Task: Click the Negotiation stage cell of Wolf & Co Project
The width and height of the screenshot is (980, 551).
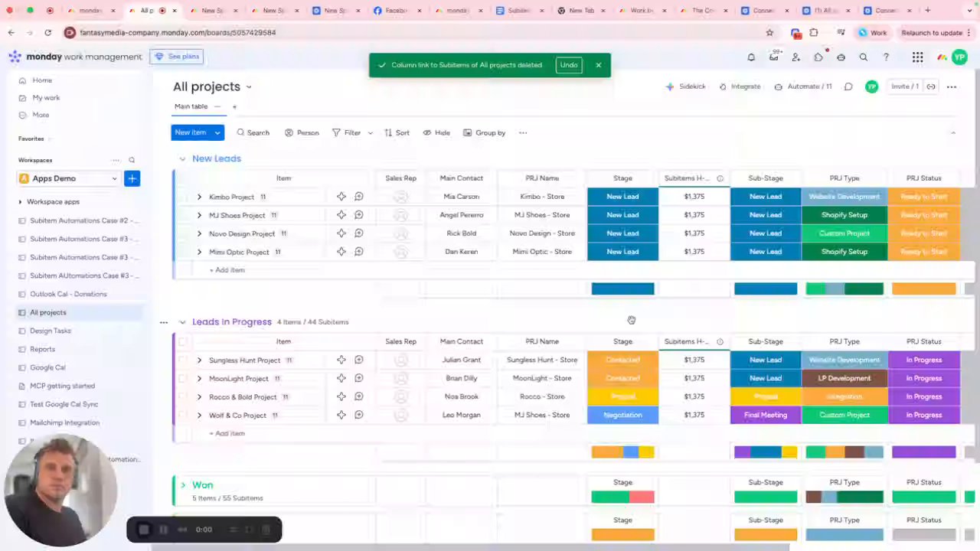Action: point(622,415)
